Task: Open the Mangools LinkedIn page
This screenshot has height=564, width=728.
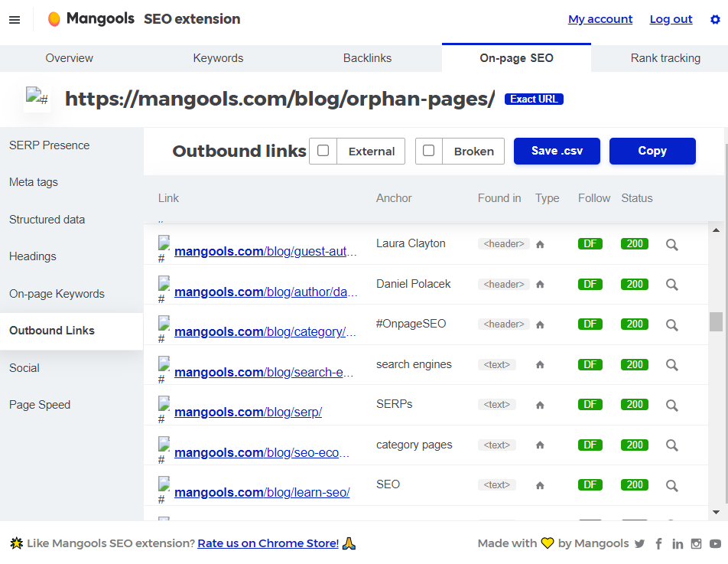Action: tap(678, 543)
